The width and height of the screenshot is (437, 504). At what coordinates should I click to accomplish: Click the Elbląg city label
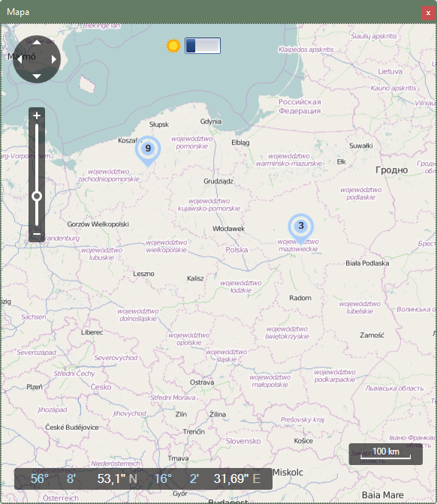click(240, 142)
